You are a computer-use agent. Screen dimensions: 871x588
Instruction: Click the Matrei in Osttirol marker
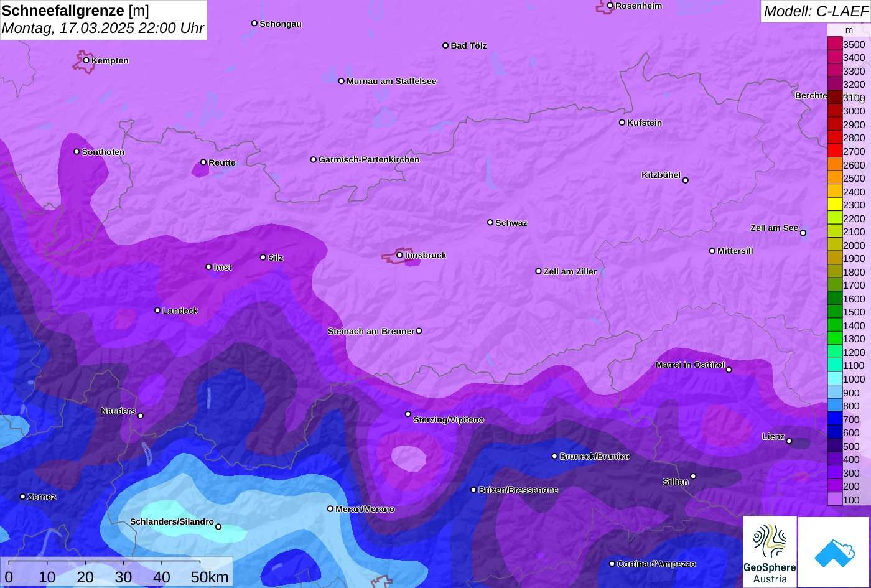[x=729, y=370]
